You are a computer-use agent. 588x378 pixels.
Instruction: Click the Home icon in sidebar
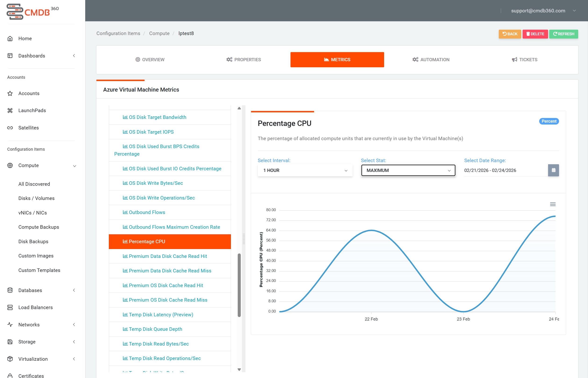click(x=10, y=39)
